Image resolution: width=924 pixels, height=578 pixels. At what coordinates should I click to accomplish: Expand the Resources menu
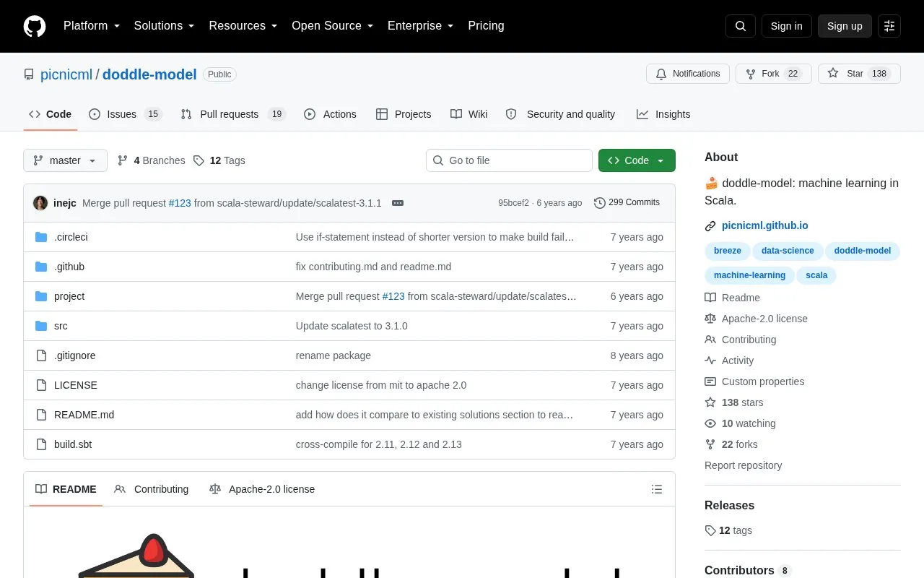point(243,26)
